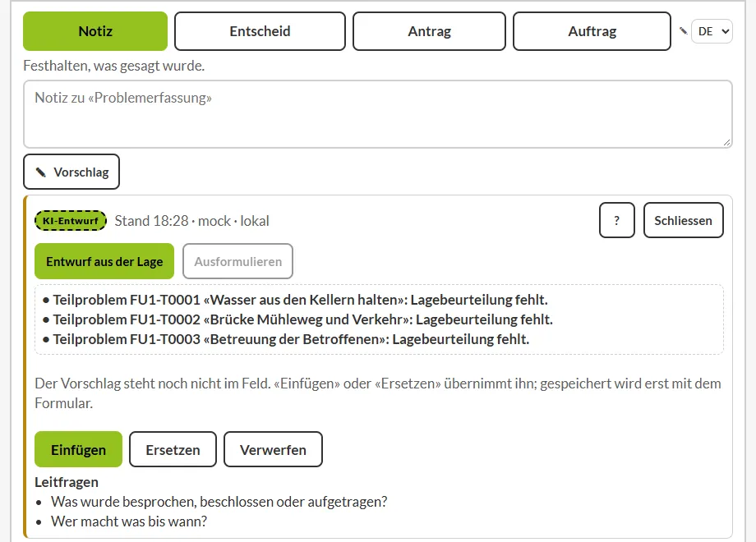Viewport: 756px width, 542px height.
Task: Select the Ausformulieren mode
Action: (x=237, y=261)
